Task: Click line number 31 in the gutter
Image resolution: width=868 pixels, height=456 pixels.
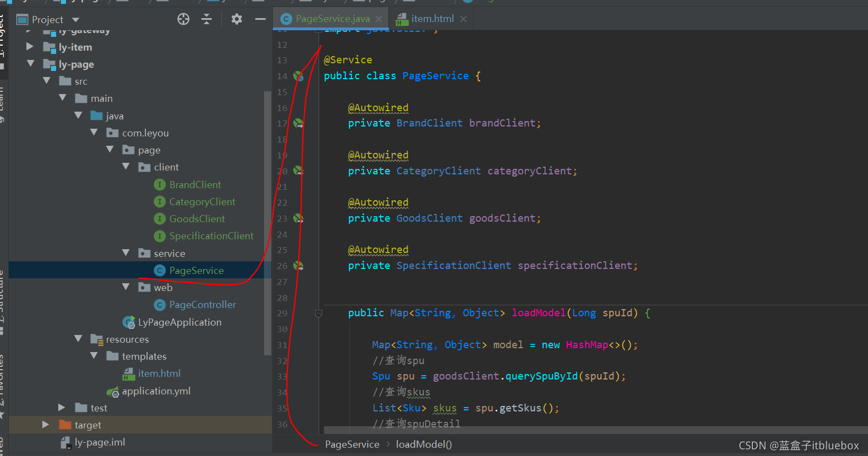Action: (x=282, y=345)
